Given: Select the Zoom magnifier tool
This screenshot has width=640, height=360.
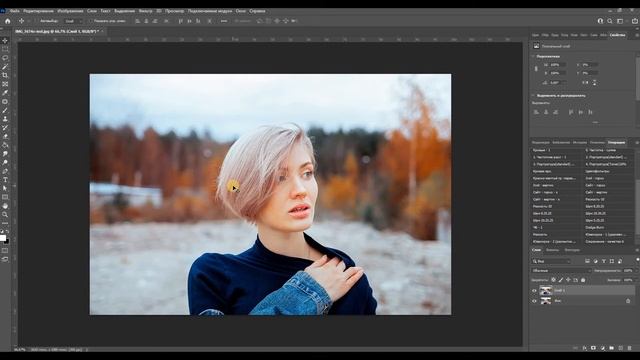Looking at the screenshot, I should [5, 214].
